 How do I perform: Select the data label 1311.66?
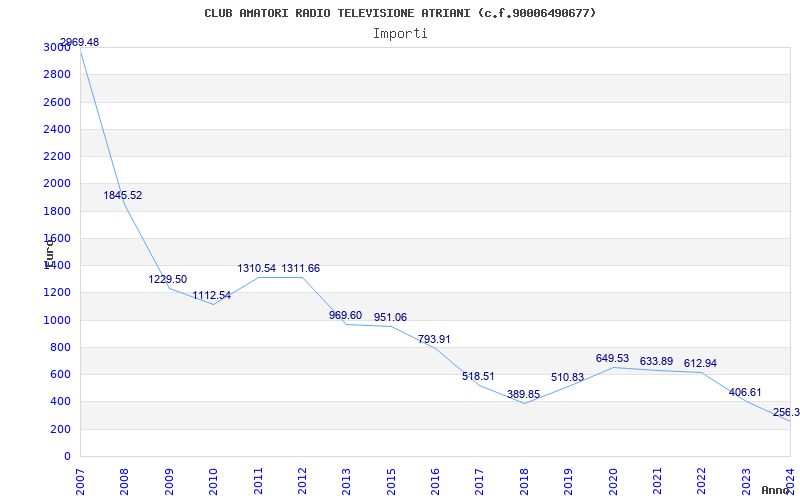coord(301,268)
